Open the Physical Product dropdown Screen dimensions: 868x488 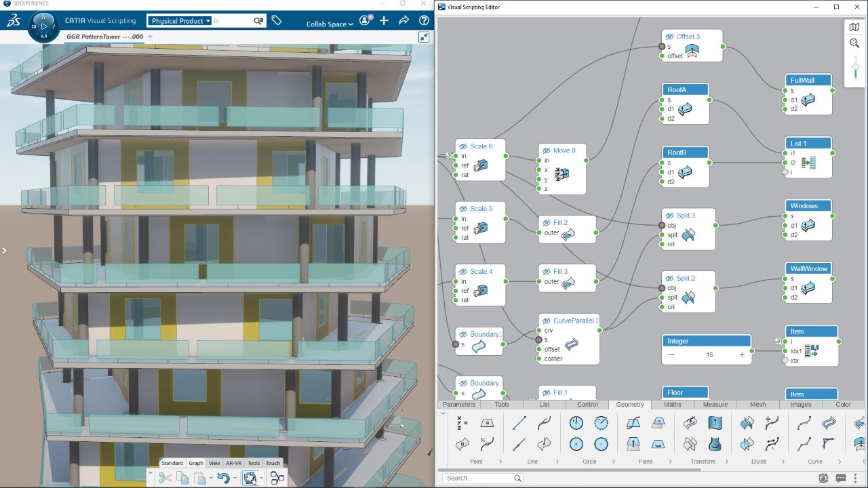pyautogui.click(x=180, y=21)
